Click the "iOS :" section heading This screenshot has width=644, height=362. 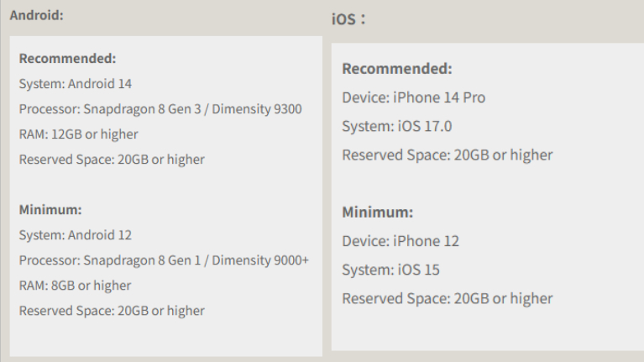(348, 19)
